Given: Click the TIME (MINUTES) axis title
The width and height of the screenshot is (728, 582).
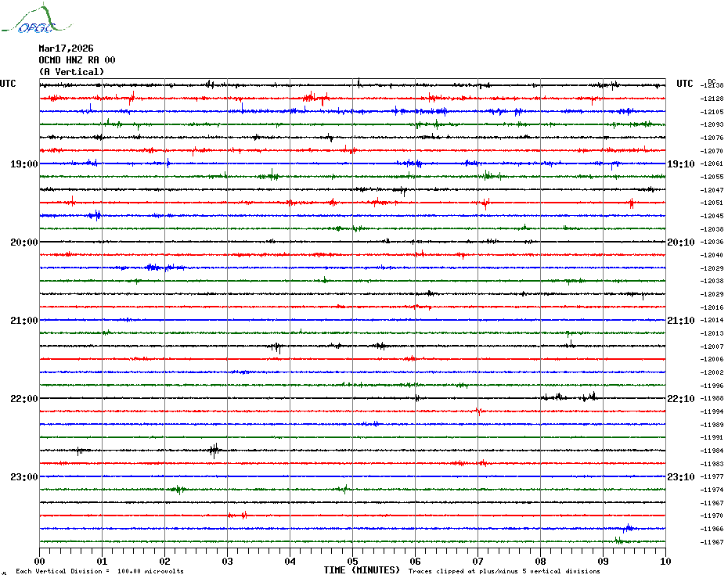Looking at the screenshot, I should tap(362, 570).
